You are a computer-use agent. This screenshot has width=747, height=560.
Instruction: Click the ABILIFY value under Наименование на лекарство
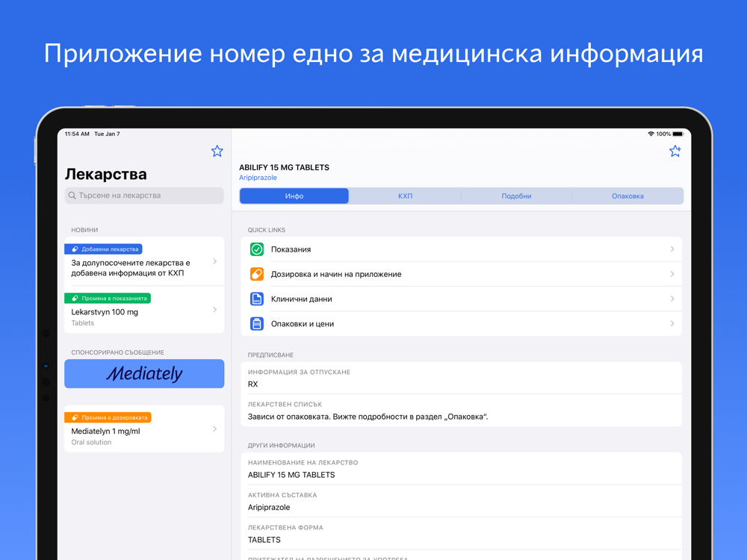pos(291,475)
